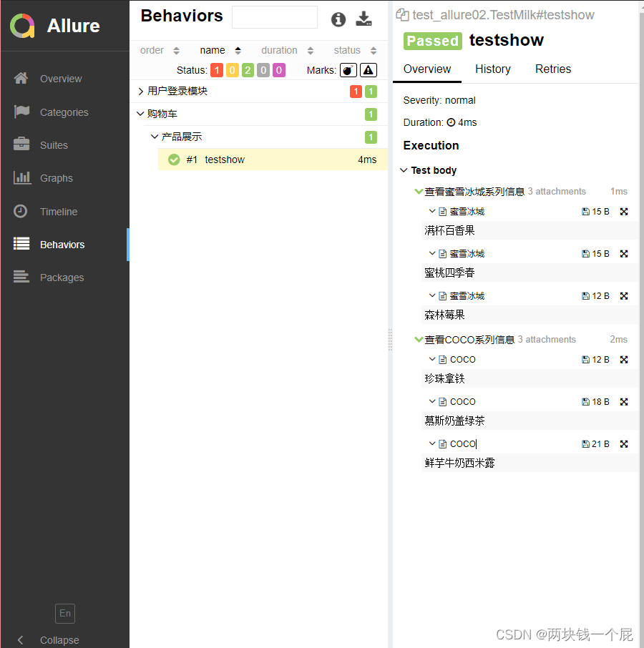644x648 pixels.
Task: Select the #1 testshow test row
Action: click(273, 159)
